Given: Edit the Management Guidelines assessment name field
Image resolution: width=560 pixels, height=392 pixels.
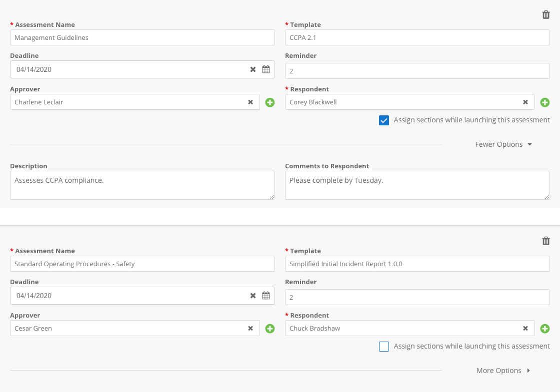Looking at the screenshot, I should 142,37.
